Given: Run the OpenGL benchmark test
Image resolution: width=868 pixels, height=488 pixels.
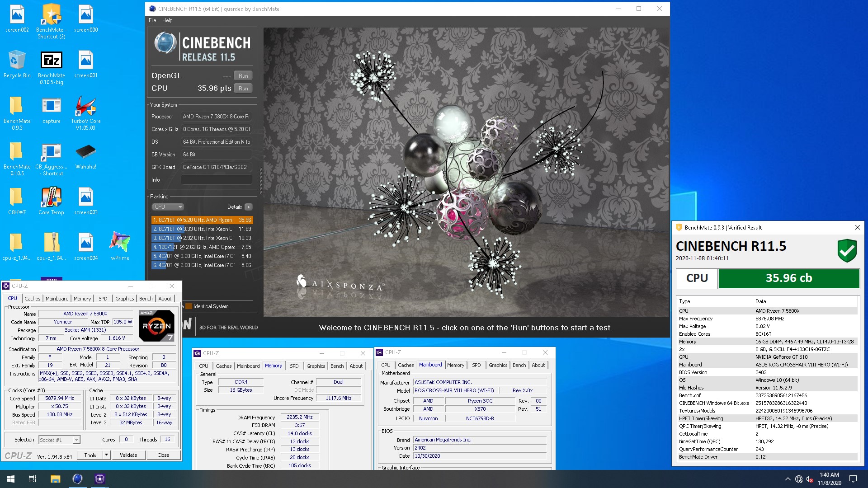Looking at the screenshot, I should pyautogui.click(x=243, y=76).
